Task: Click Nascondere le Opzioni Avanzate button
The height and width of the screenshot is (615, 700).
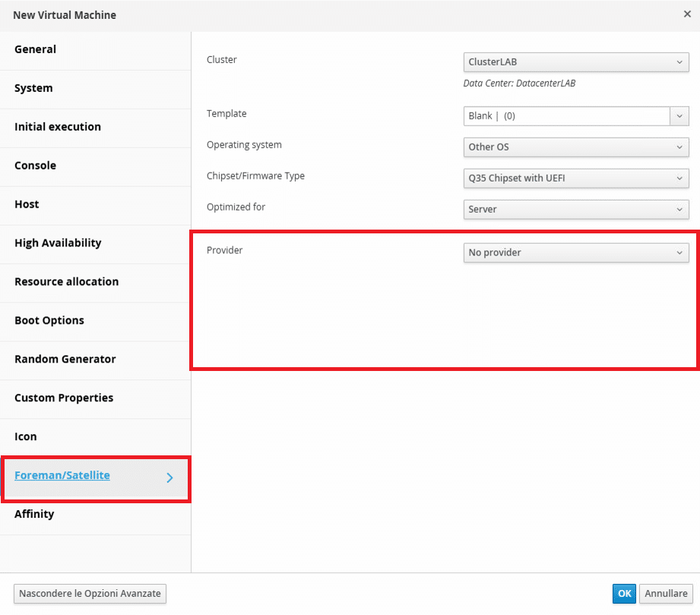Action: (x=90, y=594)
